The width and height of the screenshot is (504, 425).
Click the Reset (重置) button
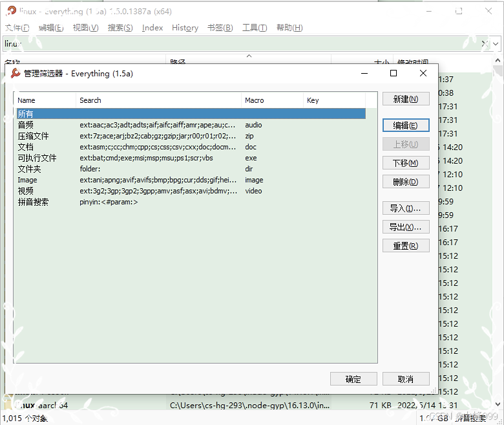pos(406,246)
